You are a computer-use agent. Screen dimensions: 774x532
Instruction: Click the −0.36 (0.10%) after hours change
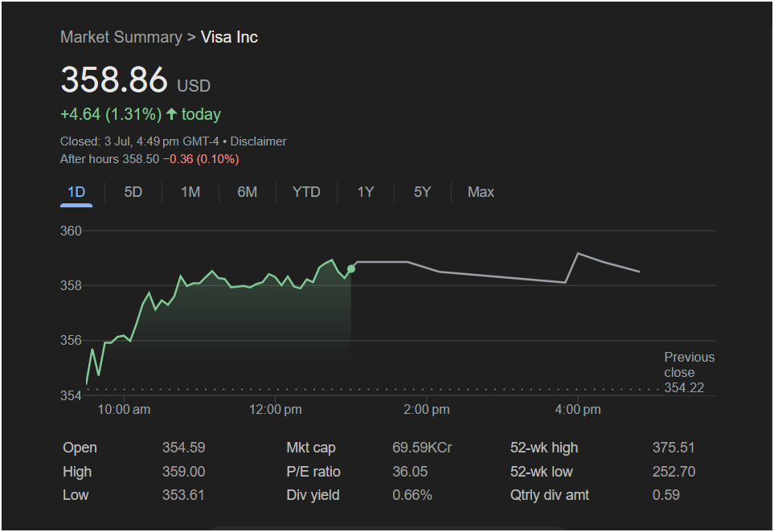[201, 159]
